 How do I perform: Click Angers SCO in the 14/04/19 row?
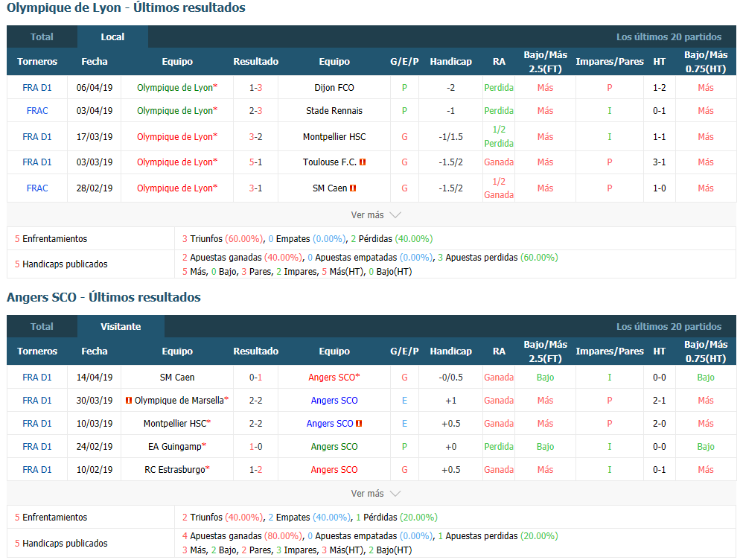click(x=332, y=378)
